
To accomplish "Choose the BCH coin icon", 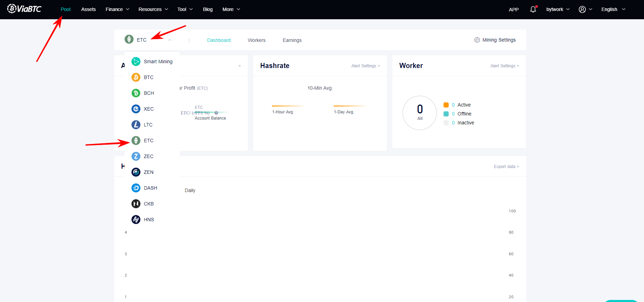I will [x=136, y=93].
